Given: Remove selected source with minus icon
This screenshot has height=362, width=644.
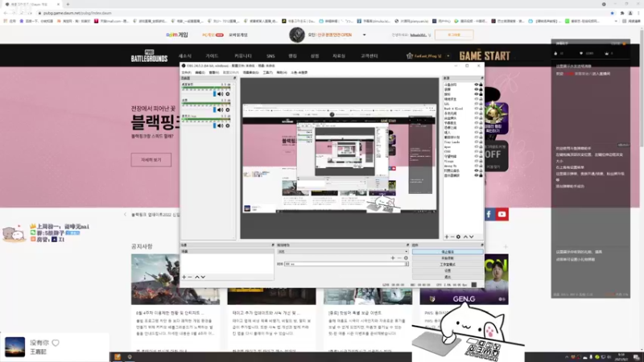Looking at the screenshot, I should click(x=452, y=237).
